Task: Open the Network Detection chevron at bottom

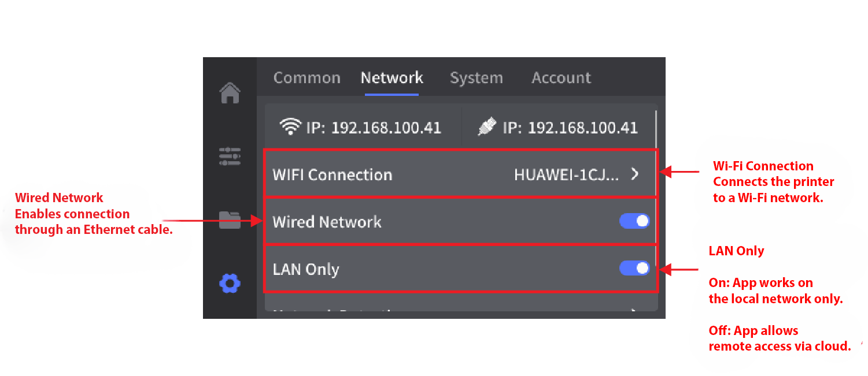Action: click(632, 310)
